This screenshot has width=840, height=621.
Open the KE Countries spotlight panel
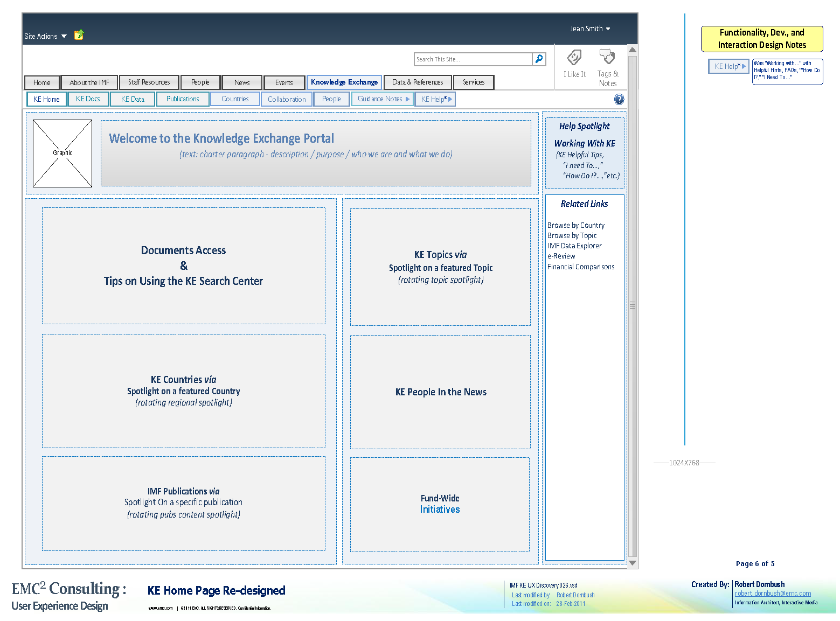click(x=184, y=391)
